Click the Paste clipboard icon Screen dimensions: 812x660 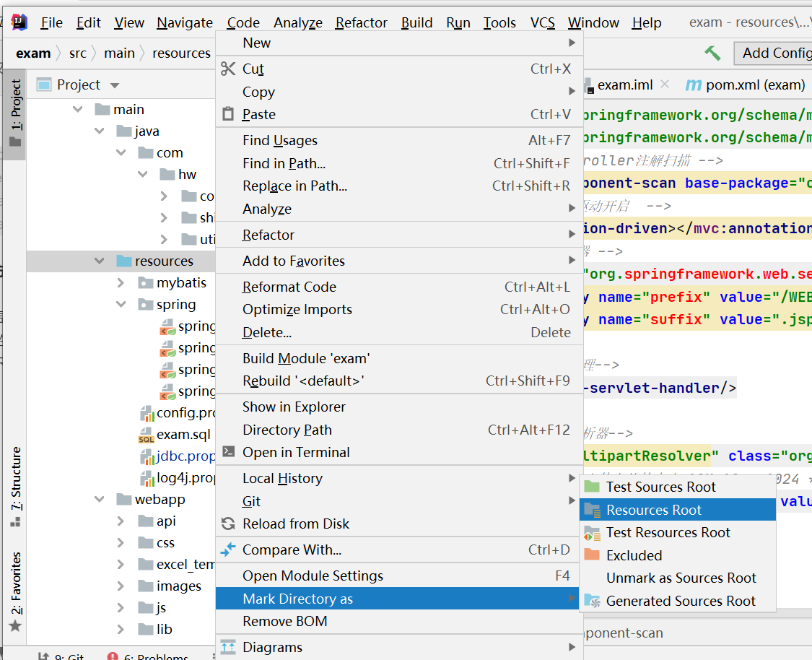click(228, 114)
